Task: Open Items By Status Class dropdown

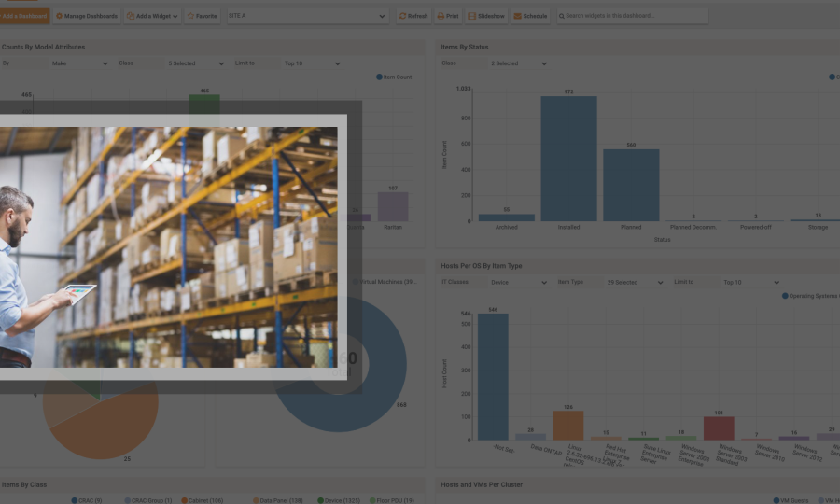Action: coord(519,63)
